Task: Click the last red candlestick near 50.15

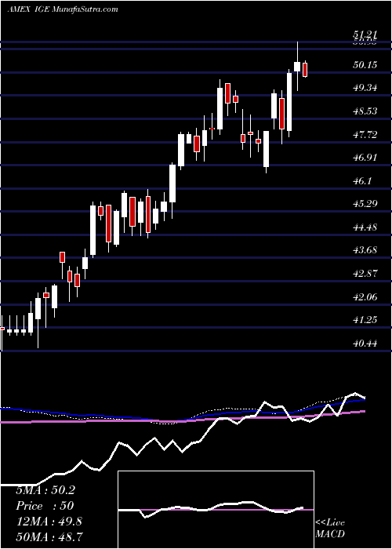Action: [305, 69]
